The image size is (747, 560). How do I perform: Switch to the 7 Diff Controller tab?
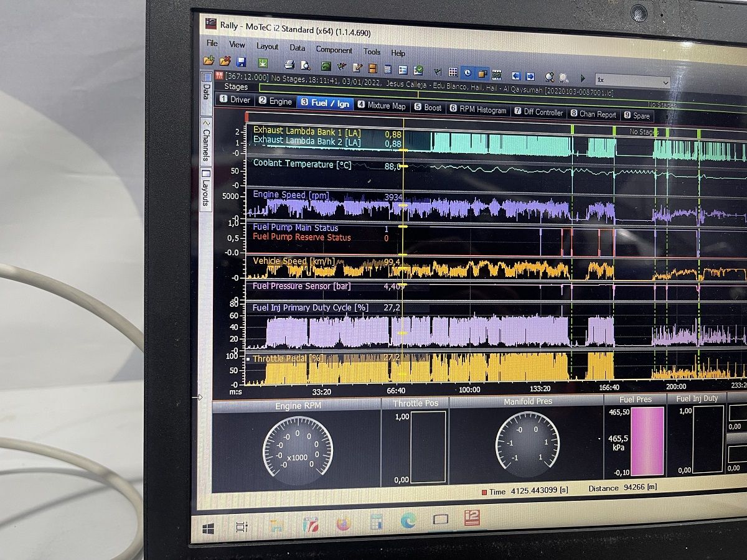(539, 113)
